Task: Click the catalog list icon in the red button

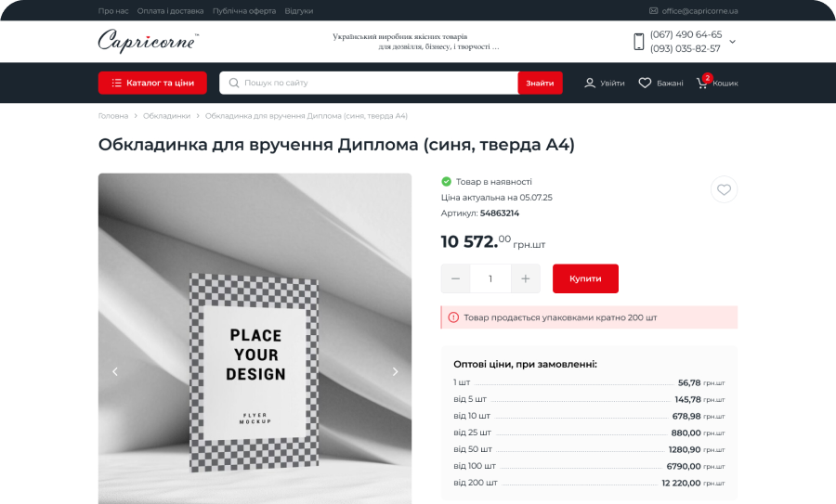Action: pos(117,83)
